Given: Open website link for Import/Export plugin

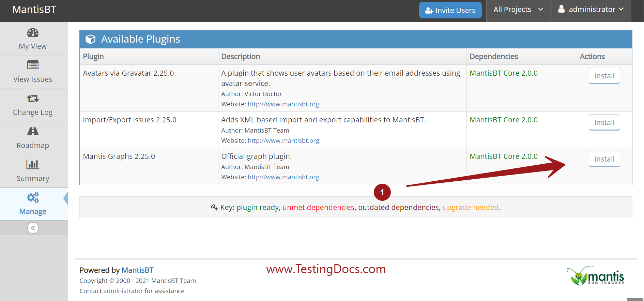Looking at the screenshot, I should click(283, 140).
